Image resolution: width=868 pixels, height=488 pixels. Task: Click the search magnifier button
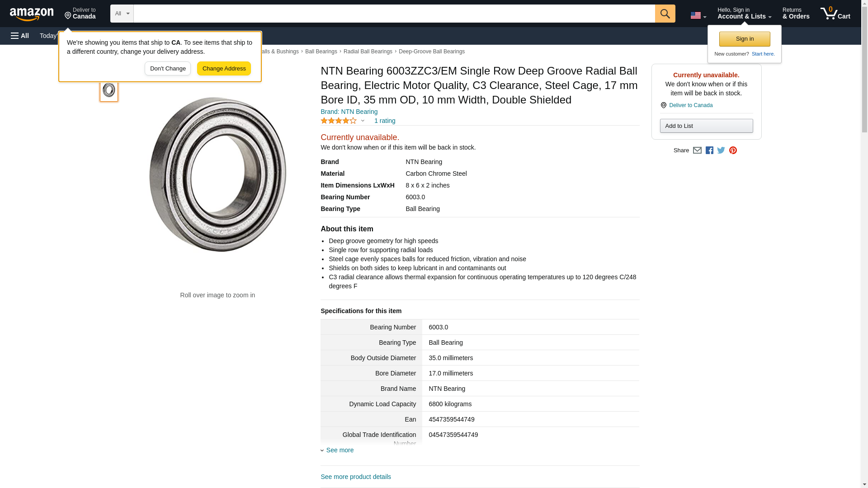tap(665, 14)
